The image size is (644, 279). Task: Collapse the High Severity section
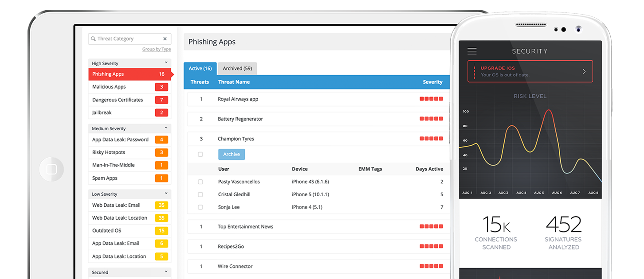(166, 63)
